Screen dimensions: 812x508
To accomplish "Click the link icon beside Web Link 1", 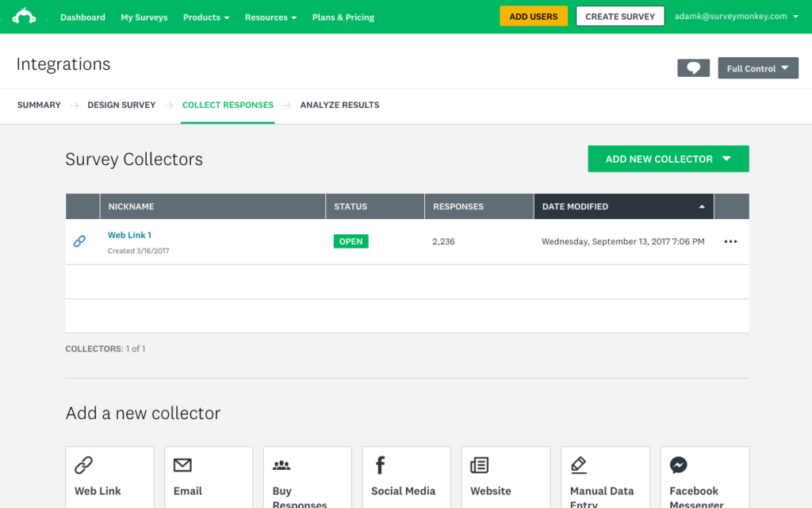I will coord(79,241).
